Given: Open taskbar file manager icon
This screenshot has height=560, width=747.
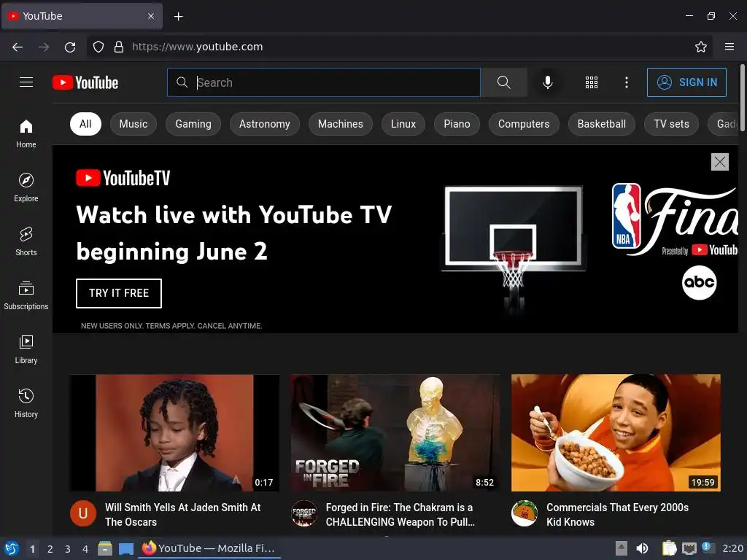Looking at the screenshot, I should (105, 548).
